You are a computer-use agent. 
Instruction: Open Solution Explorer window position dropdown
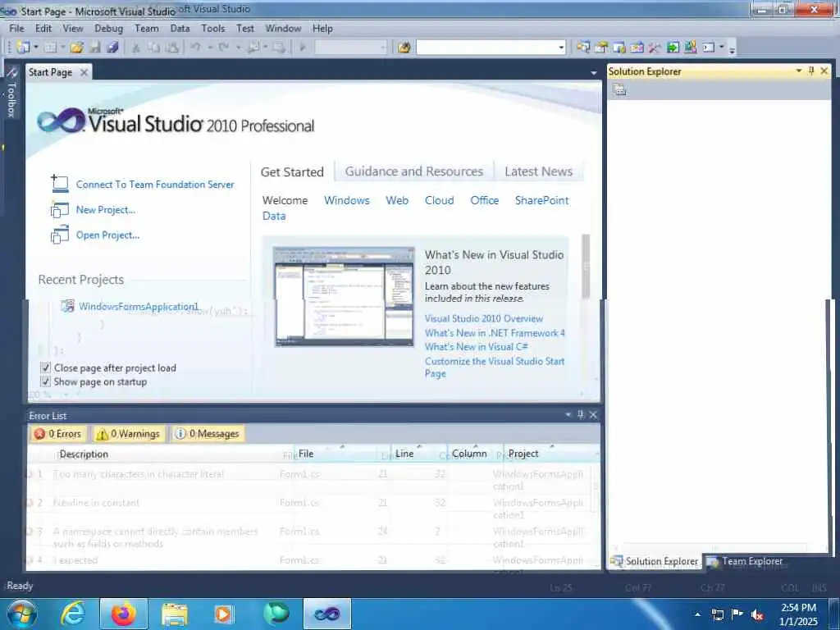[799, 71]
